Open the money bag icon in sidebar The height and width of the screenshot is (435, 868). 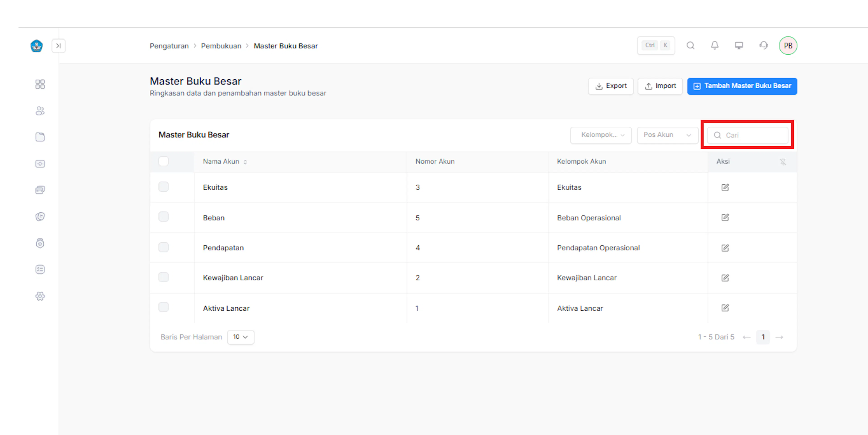40,243
